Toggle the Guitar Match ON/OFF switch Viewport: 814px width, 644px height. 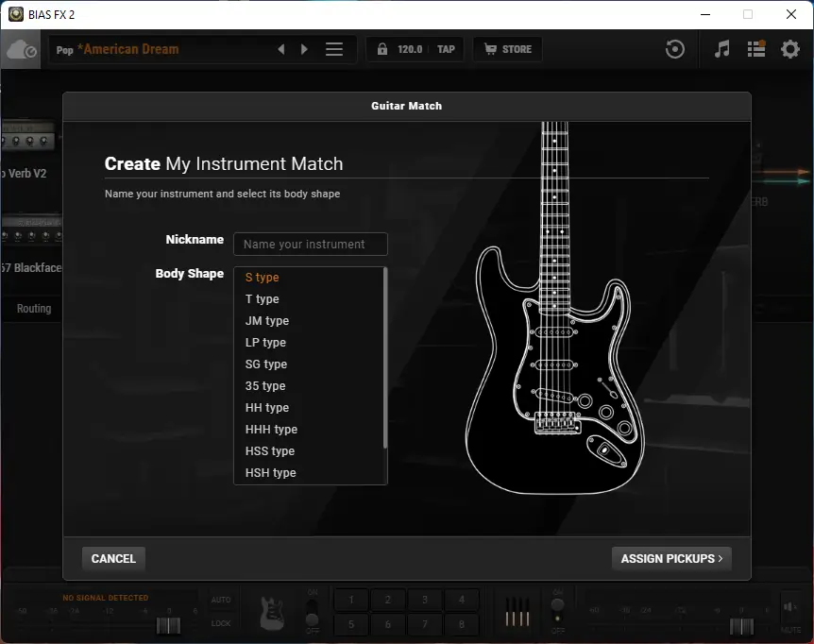coord(312,613)
